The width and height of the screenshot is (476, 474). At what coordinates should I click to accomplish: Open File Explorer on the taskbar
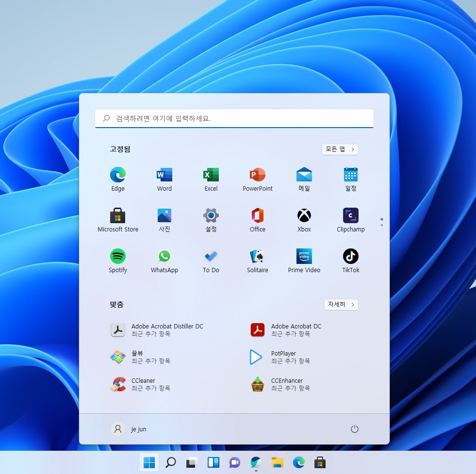[x=277, y=462]
